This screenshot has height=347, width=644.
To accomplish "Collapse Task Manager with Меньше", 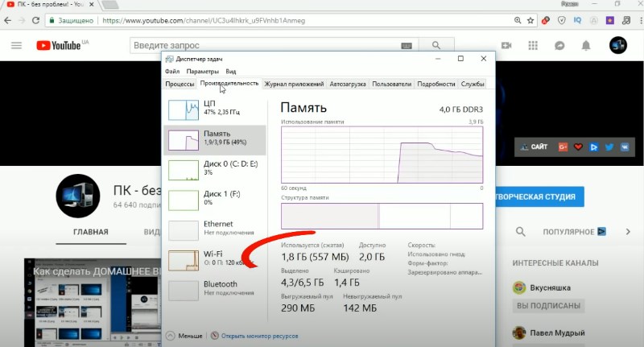I will click(184, 336).
